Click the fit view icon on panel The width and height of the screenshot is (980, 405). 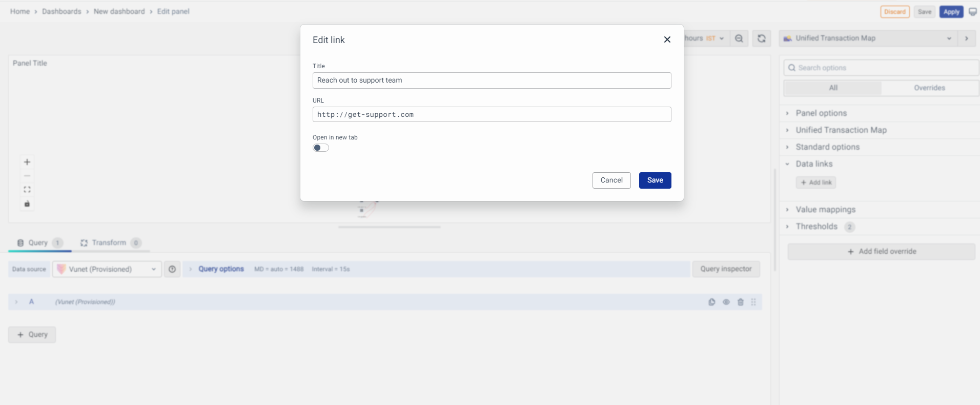point(27,190)
